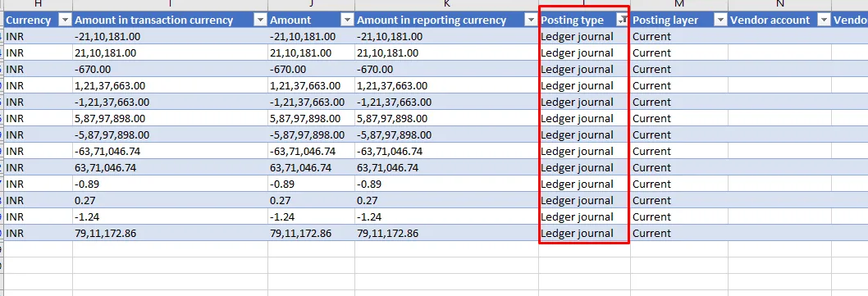
Task: Select -0.89 in the transaction currency column
Action: point(170,184)
